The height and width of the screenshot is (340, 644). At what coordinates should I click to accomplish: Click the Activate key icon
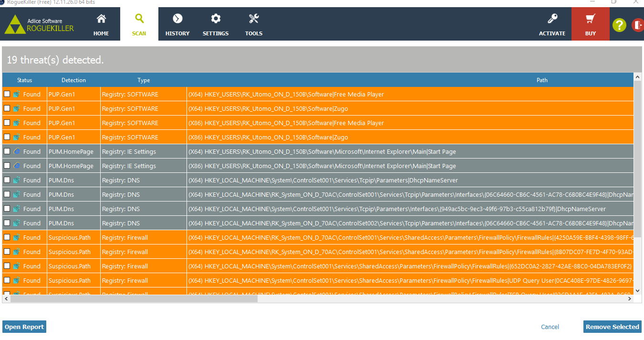coord(552,19)
